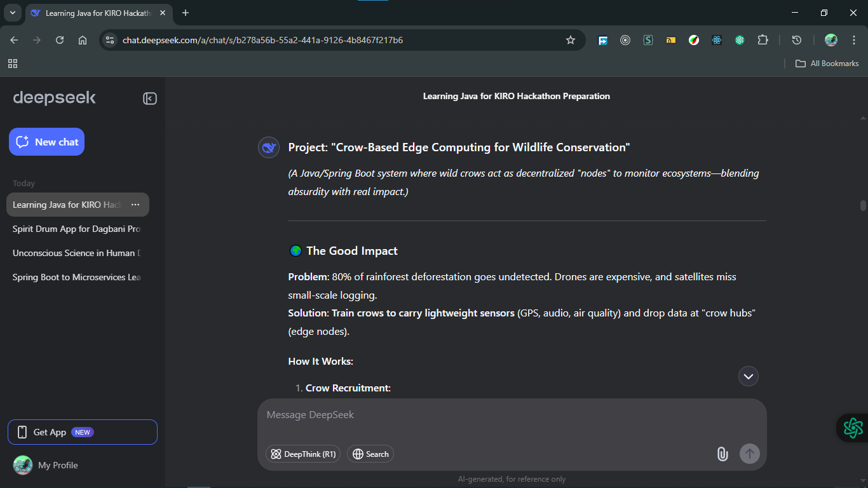Click the Project title heading text
This screenshot has height=488, width=868.
click(459, 147)
